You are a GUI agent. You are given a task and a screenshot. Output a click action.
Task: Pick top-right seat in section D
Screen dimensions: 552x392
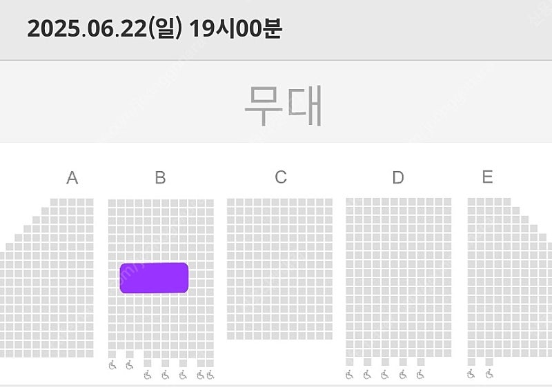point(447,202)
